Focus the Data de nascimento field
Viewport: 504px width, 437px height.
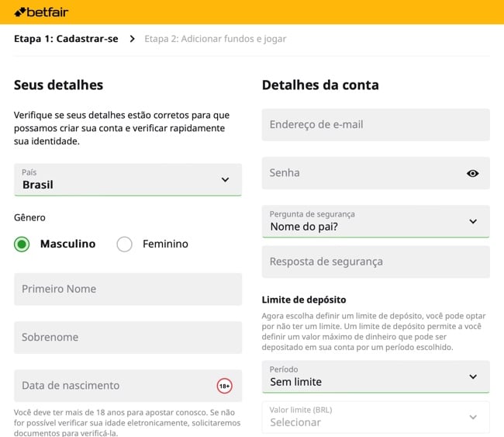click(128, 386)
